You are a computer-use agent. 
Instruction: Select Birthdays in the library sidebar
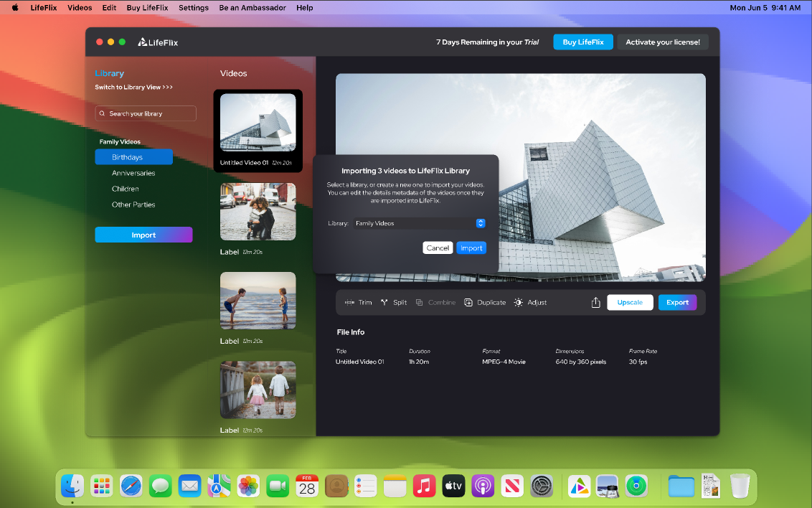pos(133,157)
